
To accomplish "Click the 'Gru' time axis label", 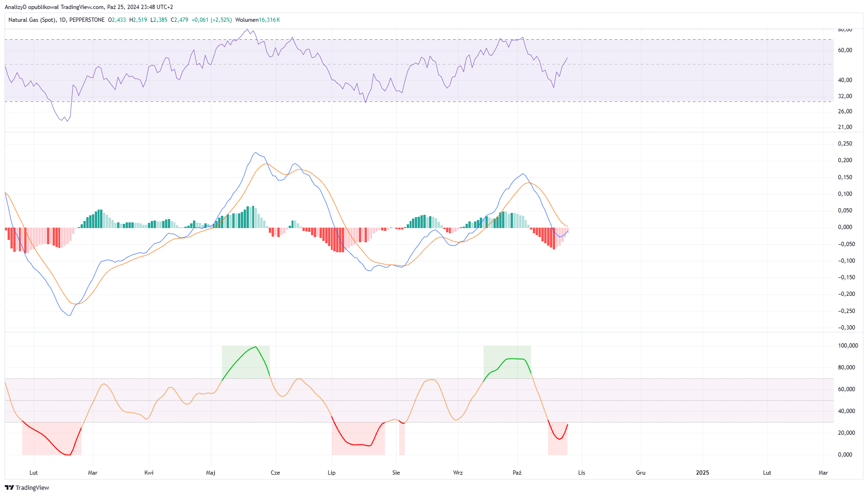I will 641,473.
